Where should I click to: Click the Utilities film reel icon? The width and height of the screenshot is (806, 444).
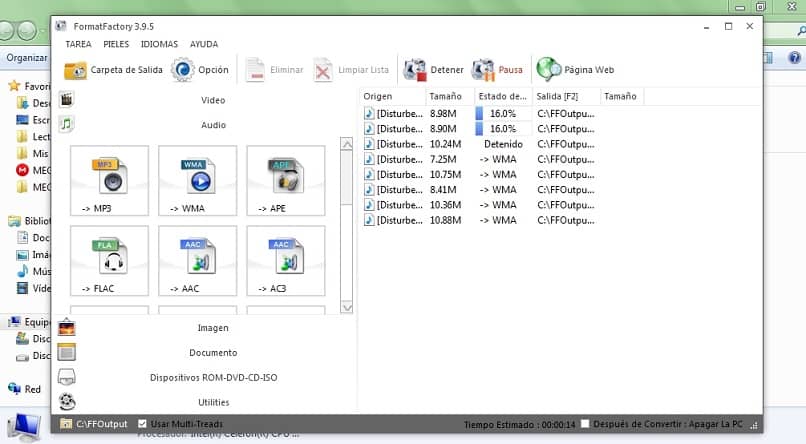(66, 401)
